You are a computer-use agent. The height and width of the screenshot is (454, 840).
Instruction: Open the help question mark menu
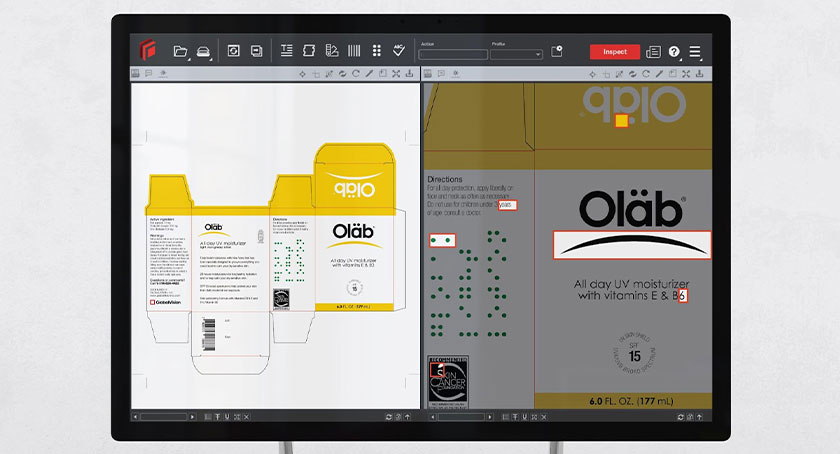(674, 51)
